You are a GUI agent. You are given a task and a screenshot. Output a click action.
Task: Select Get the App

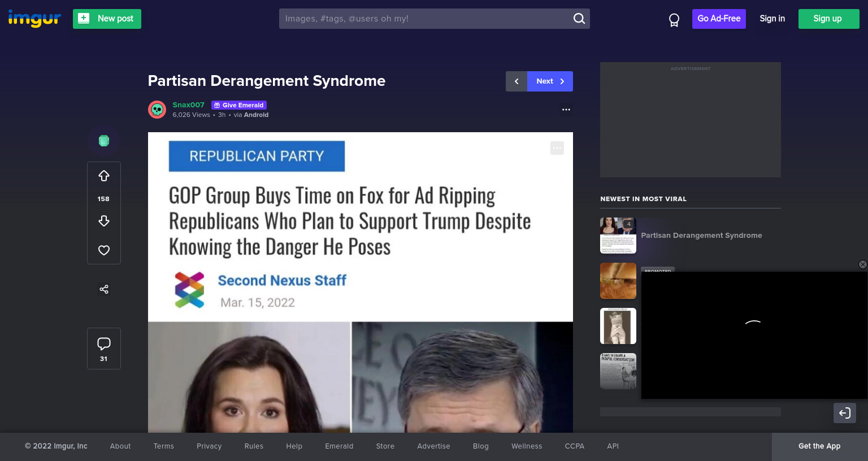pos(819,446)
